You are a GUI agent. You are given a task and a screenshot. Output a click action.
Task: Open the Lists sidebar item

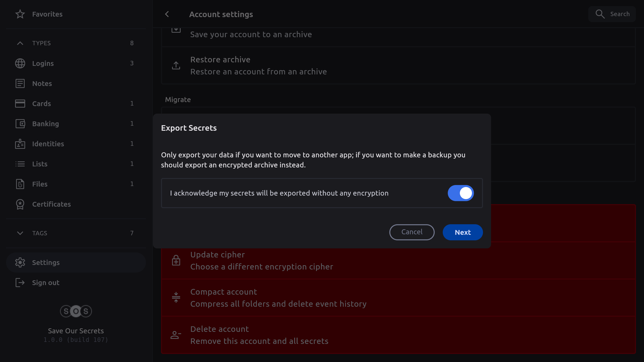[x=40, y=164]
